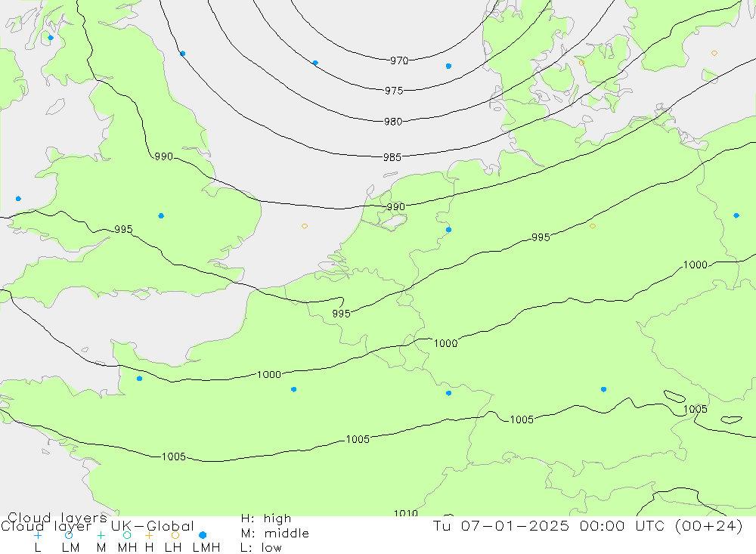Click the blue open-circle LM legend symbol

click(69, 535)
